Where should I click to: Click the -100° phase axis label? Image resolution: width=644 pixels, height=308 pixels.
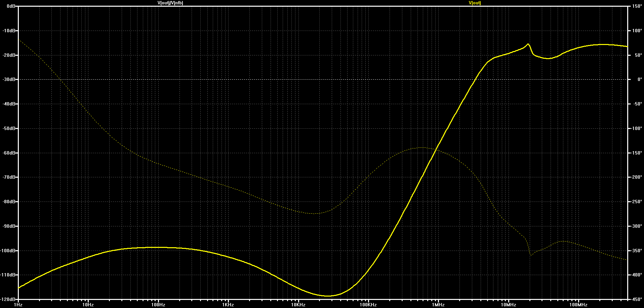tap(636, 128)
